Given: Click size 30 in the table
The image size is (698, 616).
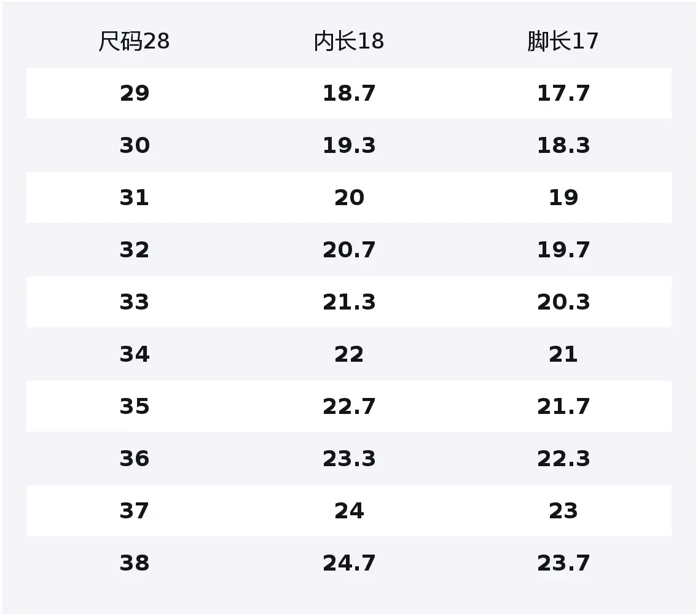Looking at the screenshot, I should pos(134,146).
